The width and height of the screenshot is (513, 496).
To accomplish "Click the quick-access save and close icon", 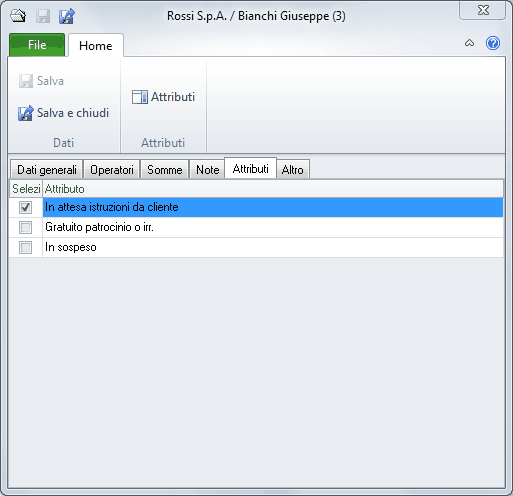I will 67,16.
